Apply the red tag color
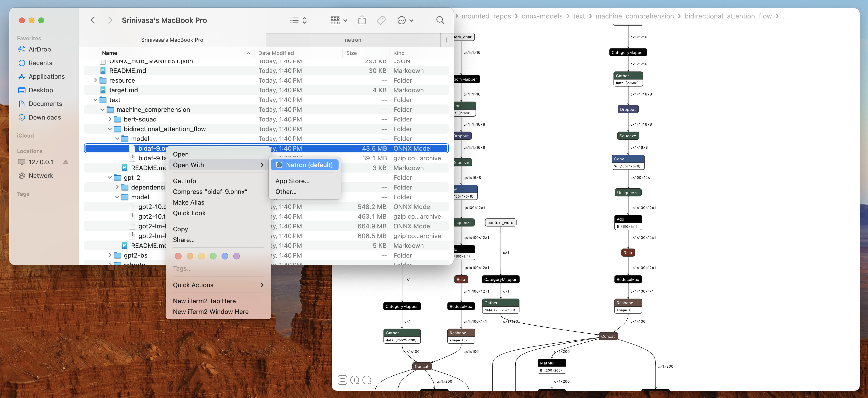This screenshot has width=868, height=398. 178,256
